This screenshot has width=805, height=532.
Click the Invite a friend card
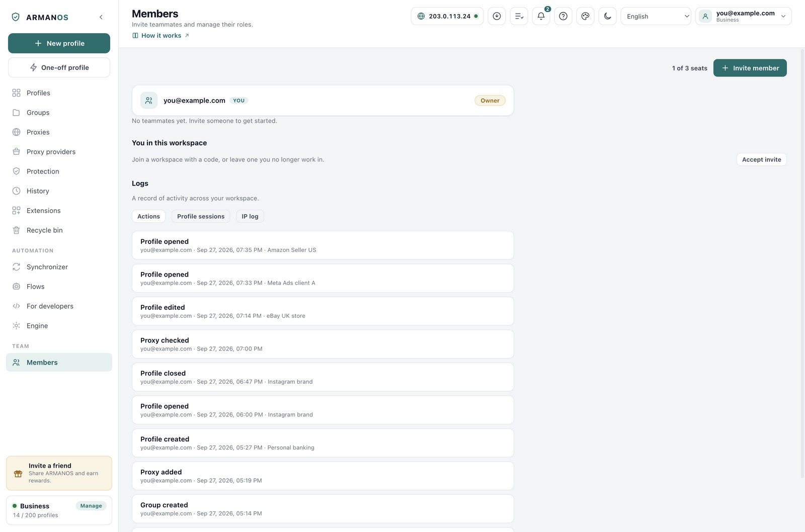(59, 473)
